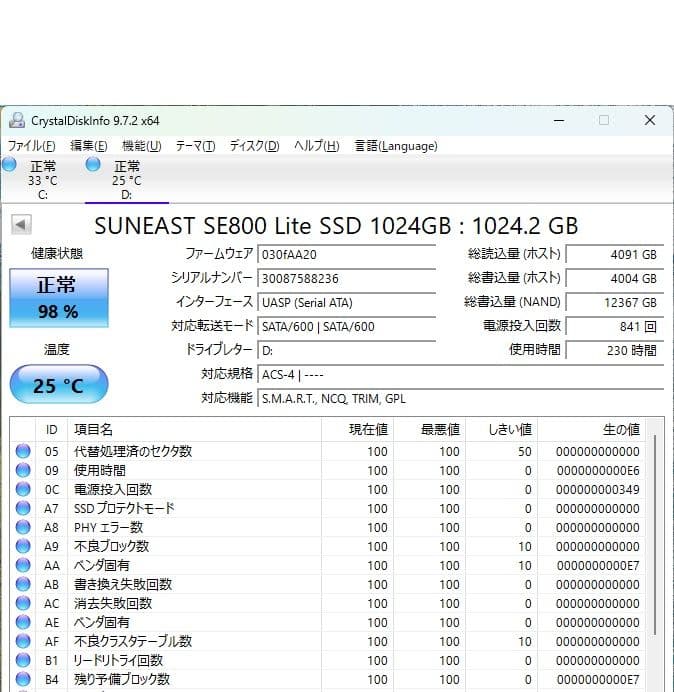Open the 編集(E) menu
The height and width of the screenshot is (692, 674).
[x=89, y=146]
